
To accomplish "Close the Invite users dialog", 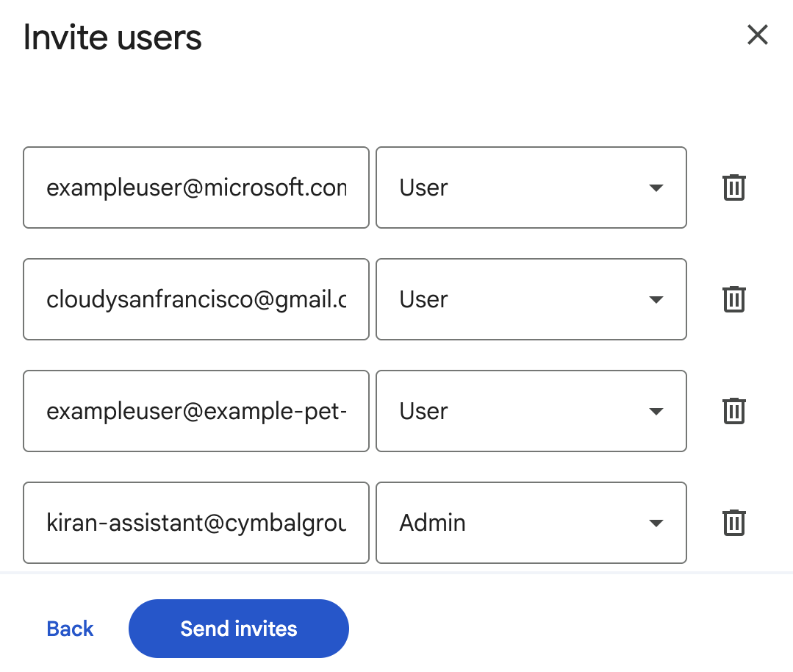I will [x=757, y=35].
